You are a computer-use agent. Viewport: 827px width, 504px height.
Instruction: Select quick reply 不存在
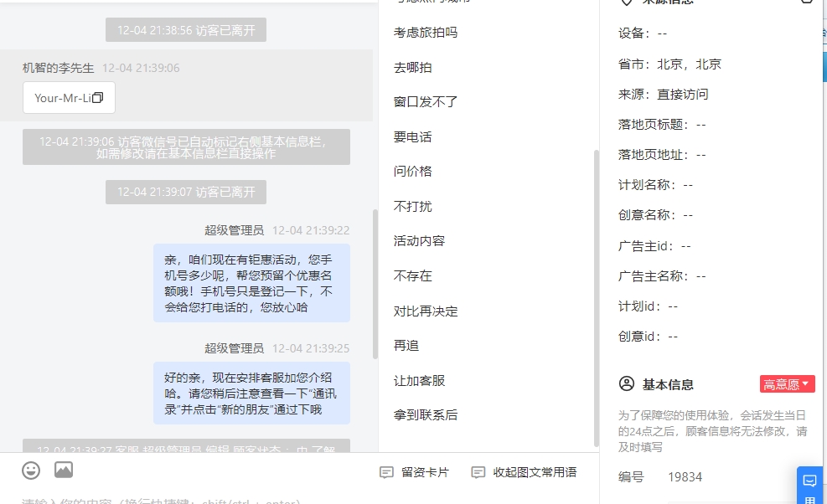coord(412,275)
